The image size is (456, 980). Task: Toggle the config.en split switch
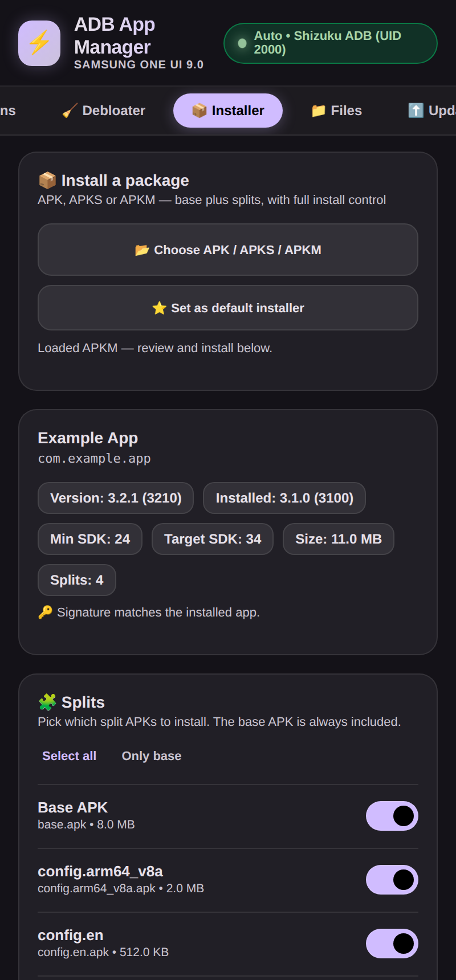pos(392,944)
